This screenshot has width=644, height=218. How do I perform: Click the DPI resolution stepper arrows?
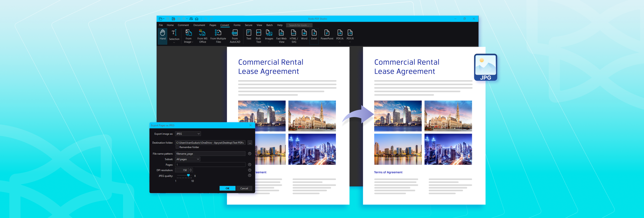[191, 170]
